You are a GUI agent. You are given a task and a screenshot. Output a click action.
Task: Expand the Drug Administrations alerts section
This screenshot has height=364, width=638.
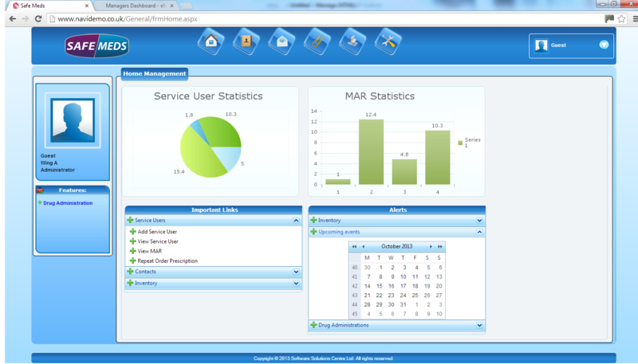pos(479,326)
